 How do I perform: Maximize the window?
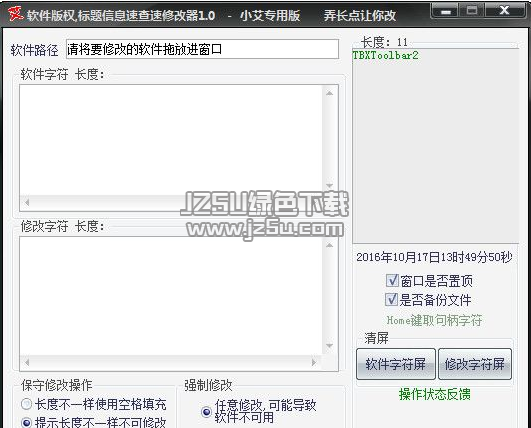pyautogui.click(x=472, y=11)
